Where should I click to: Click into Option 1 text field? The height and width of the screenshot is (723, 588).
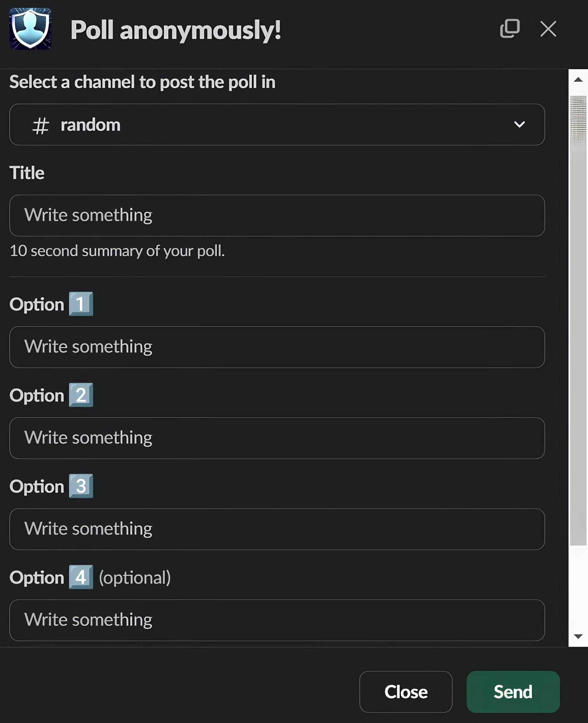[x=277, y=347]
